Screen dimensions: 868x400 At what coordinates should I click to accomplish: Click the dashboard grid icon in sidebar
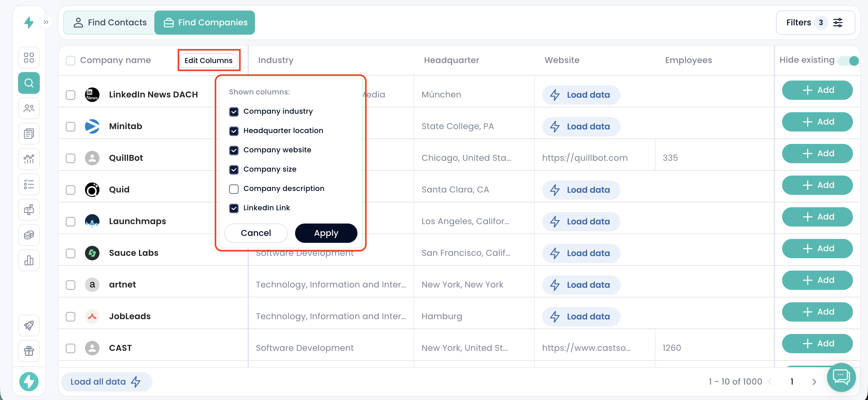pyautogui.click(x=29, y=57)
